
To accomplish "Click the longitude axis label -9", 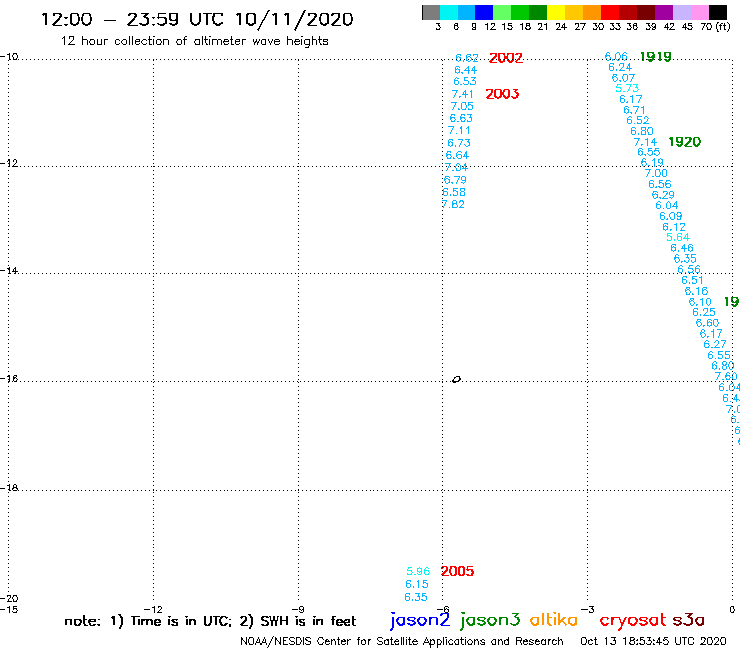I will pos(298,610).
